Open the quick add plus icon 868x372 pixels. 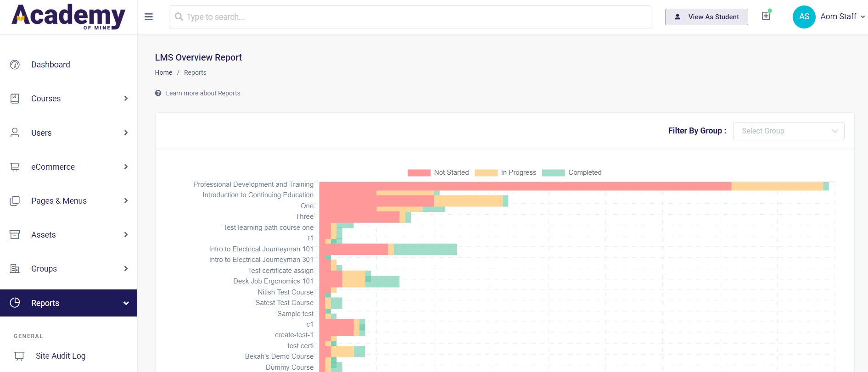point(766,16)
